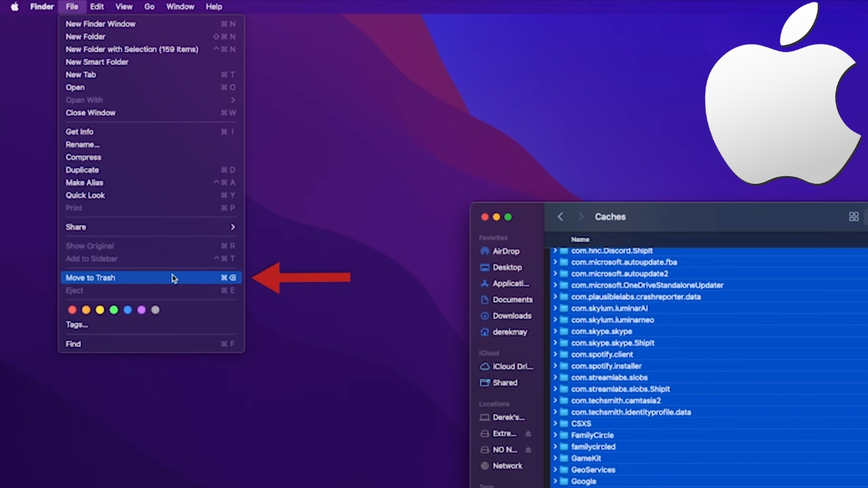Choose Close Window from File menu
868x488 pixels.
151,113
